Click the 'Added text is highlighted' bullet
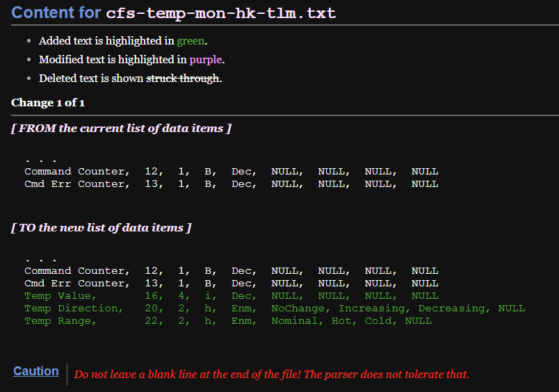Image resolution: width=559 pixels, height=392 pixels. point(106,41)
